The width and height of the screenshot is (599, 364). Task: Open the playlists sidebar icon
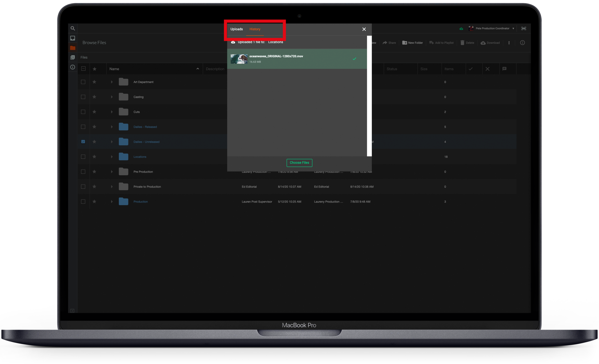(x=73, y=57)
